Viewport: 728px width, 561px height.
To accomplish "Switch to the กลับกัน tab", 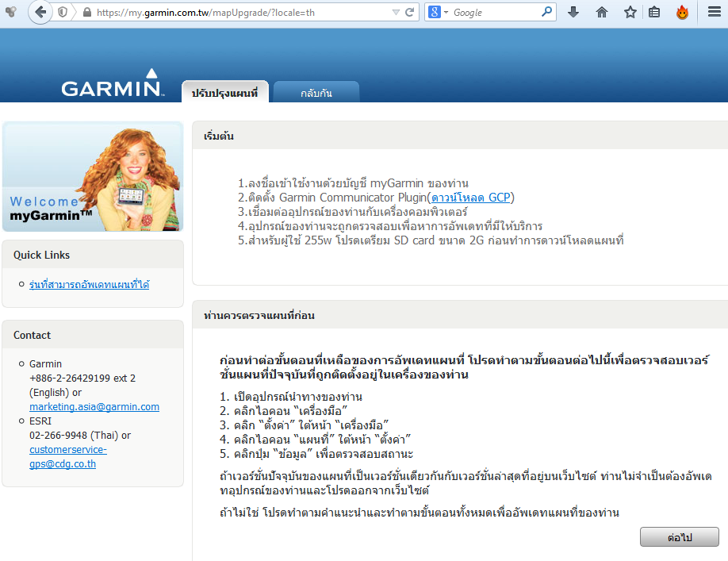I will coord(316,92).
